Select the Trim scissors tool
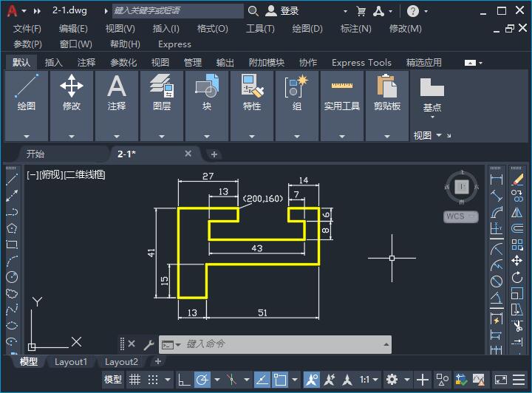 click(x=517, y=327)
